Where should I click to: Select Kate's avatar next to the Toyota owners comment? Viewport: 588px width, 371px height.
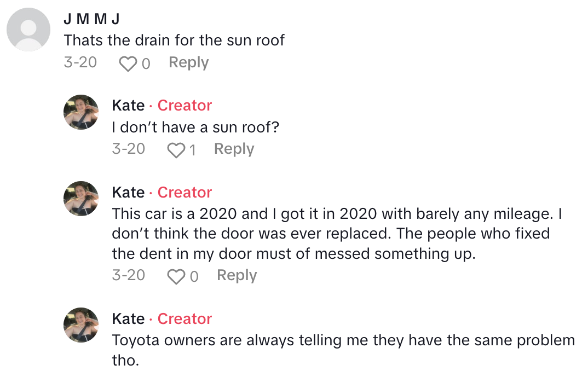[81, 325]
